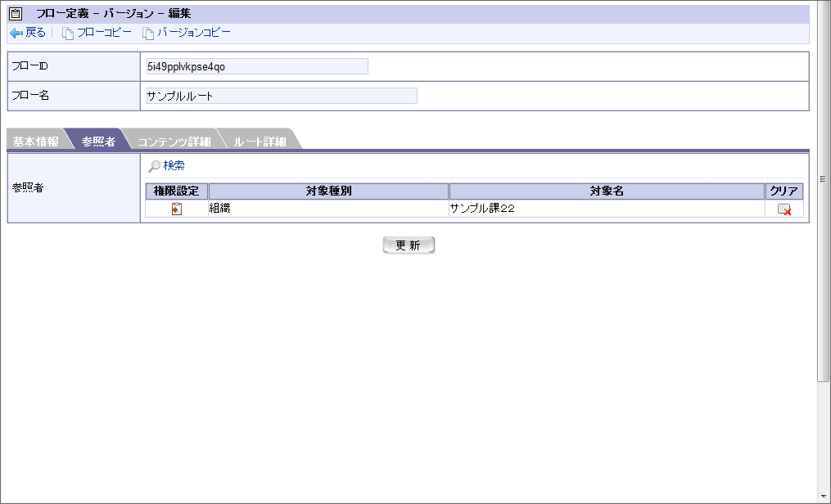
Task: Click the バージョンコピー link text
Action: (194, 33)
